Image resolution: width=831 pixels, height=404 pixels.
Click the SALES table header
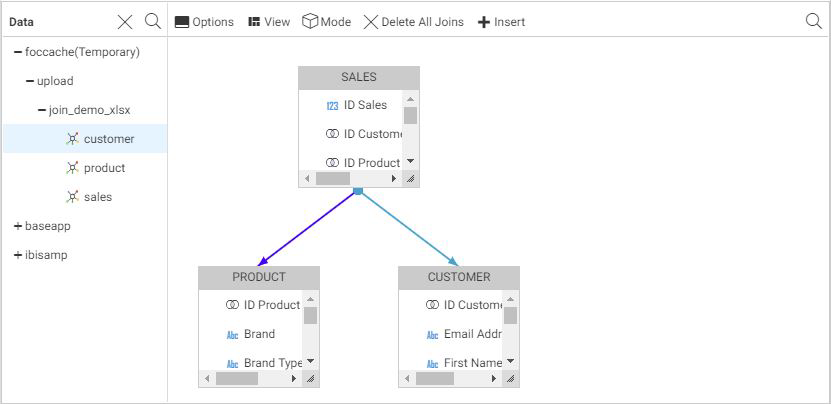[359, 78]
